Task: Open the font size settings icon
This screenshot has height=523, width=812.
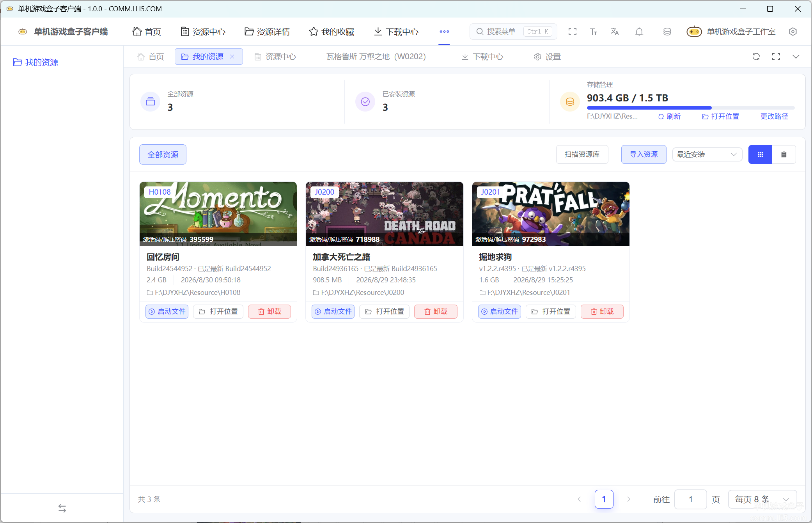Action: pos(594,32)
